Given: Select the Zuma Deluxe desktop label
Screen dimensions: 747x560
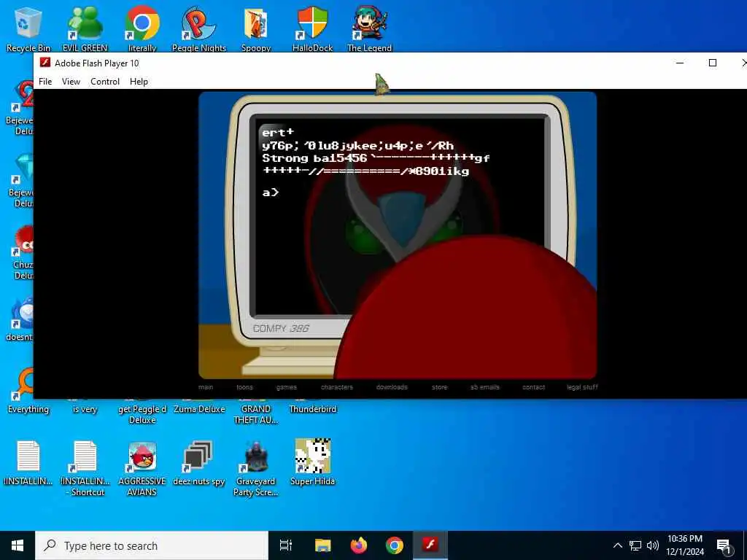Looking at the screenshot, I should [x=199, y=409].
